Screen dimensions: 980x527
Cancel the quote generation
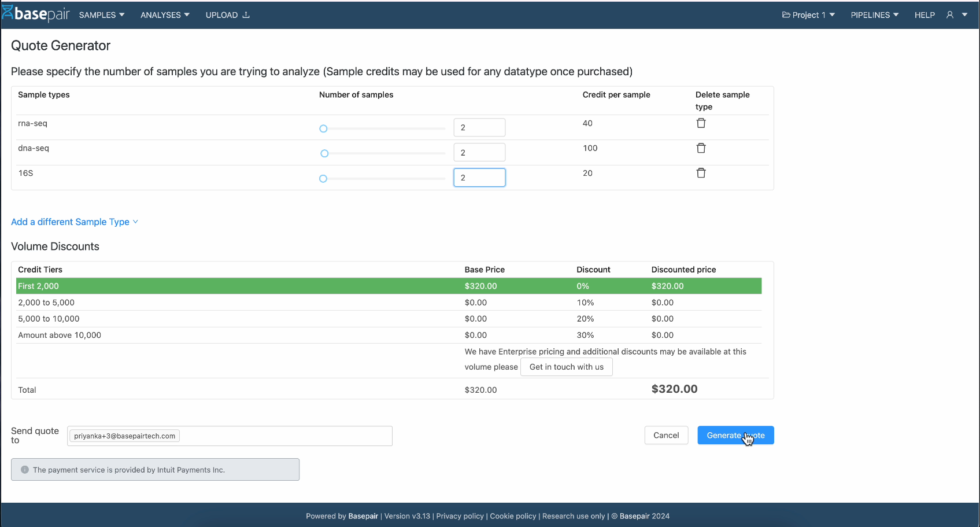666,436
